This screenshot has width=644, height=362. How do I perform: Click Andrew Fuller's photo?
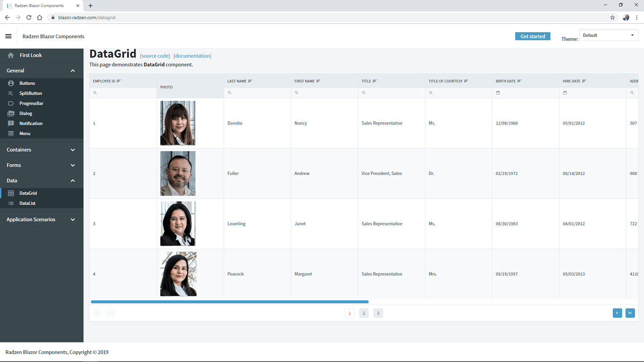click(x=178, y=174)
